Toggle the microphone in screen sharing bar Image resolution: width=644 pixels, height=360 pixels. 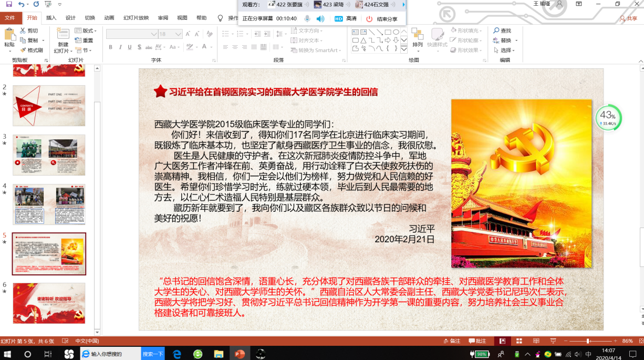pyautogui.click(x=307, y=19)
